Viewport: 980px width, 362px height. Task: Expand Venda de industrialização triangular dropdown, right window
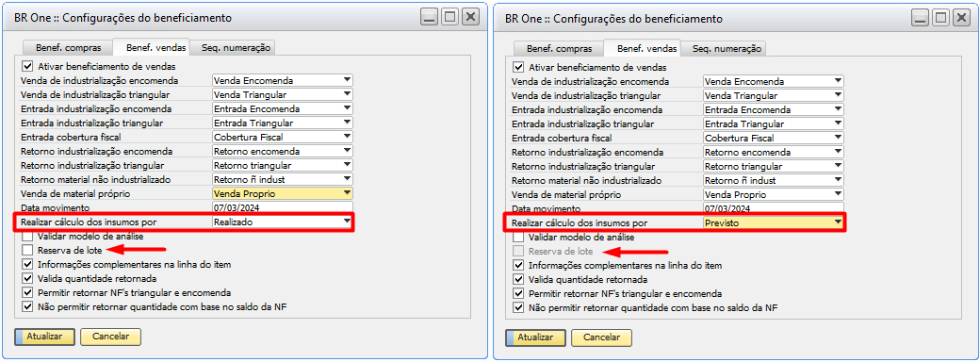pyautogui.click(x=773, y=95)
